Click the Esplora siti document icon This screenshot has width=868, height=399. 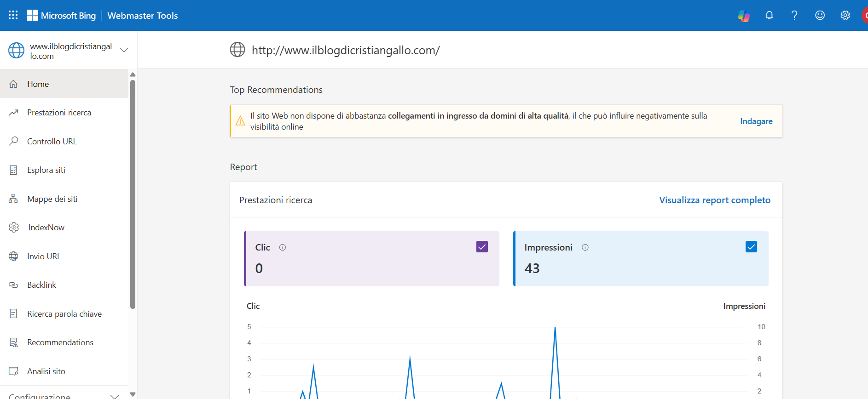(13, 170)
